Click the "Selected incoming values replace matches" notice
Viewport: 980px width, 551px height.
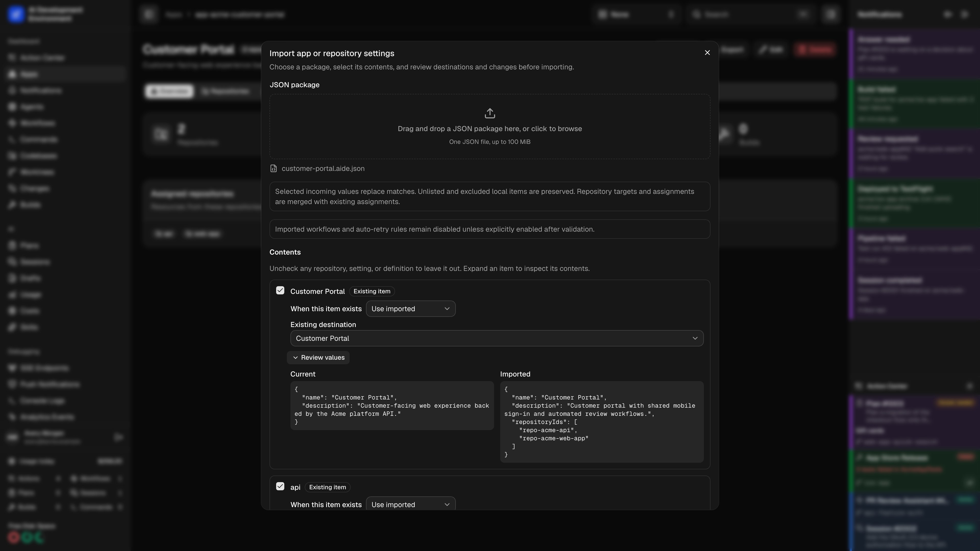click(490, 197)
